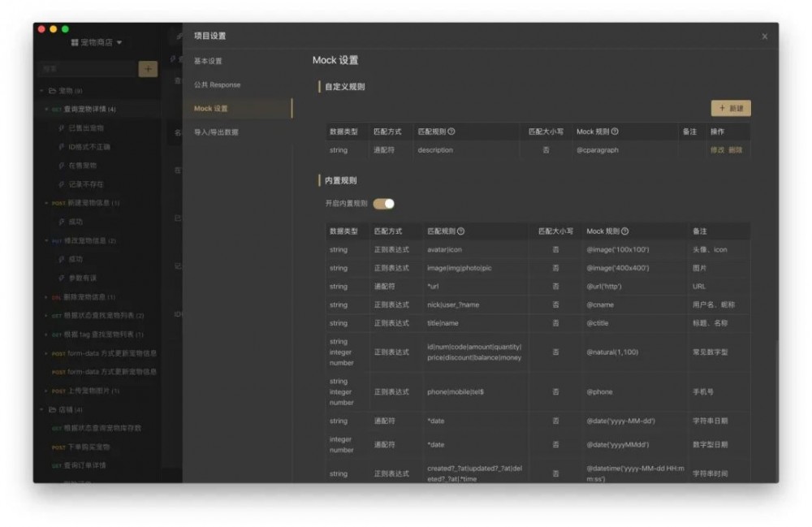Click the grid icon beside 宠物商店
The image size is (812, 527).
pos(74,43)
